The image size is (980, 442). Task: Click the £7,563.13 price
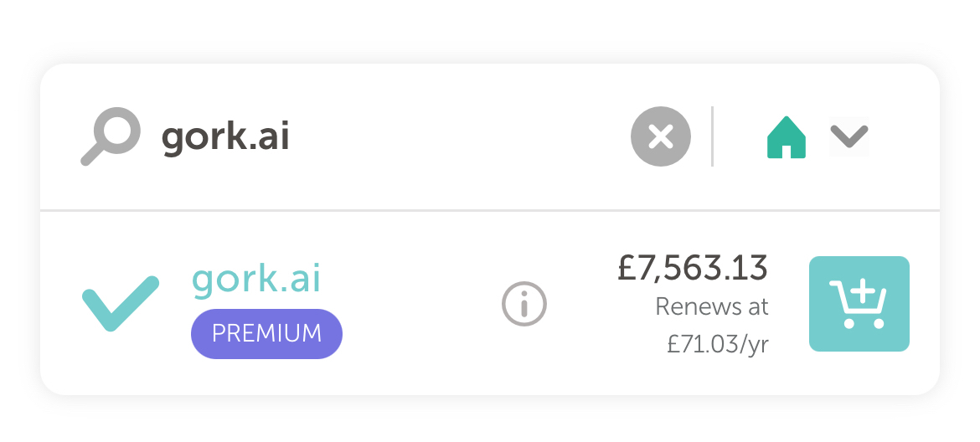(692, 268)
